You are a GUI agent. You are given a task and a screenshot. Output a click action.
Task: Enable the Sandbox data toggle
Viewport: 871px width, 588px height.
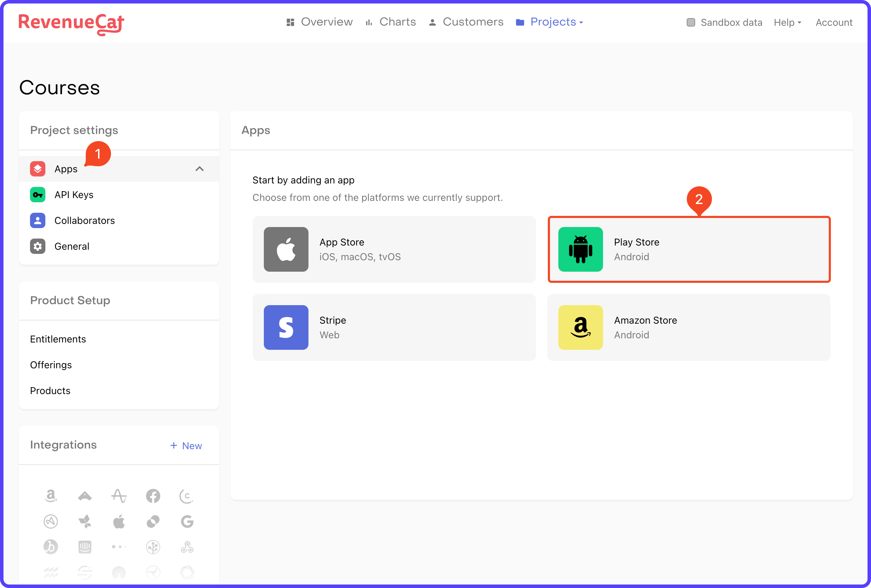pyautogui.click(x=691, y=22)
